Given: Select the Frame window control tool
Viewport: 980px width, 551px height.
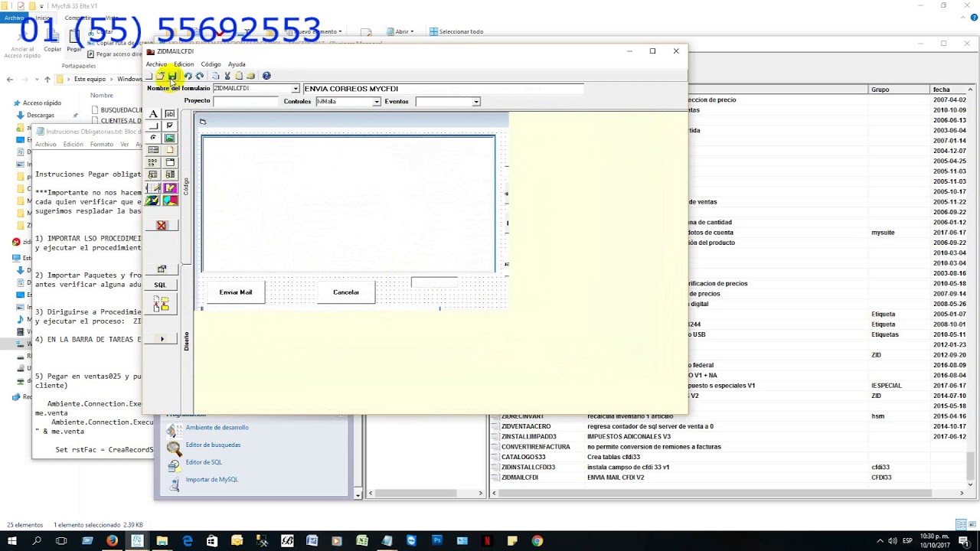Looking at the screenshot, I should 170,161.
